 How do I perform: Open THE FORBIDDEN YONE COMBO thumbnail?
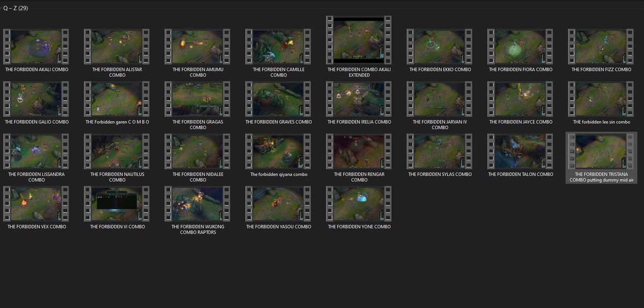click(359, 204)
